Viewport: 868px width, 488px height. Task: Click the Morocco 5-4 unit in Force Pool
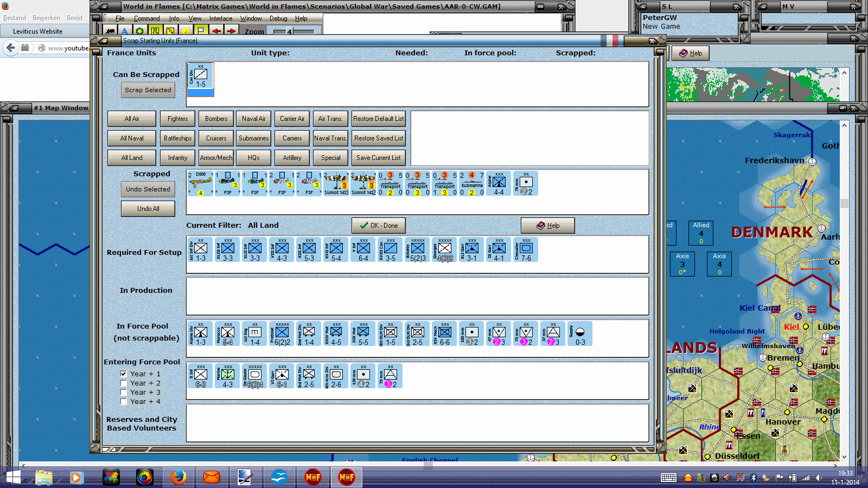[x=228, y=333]
